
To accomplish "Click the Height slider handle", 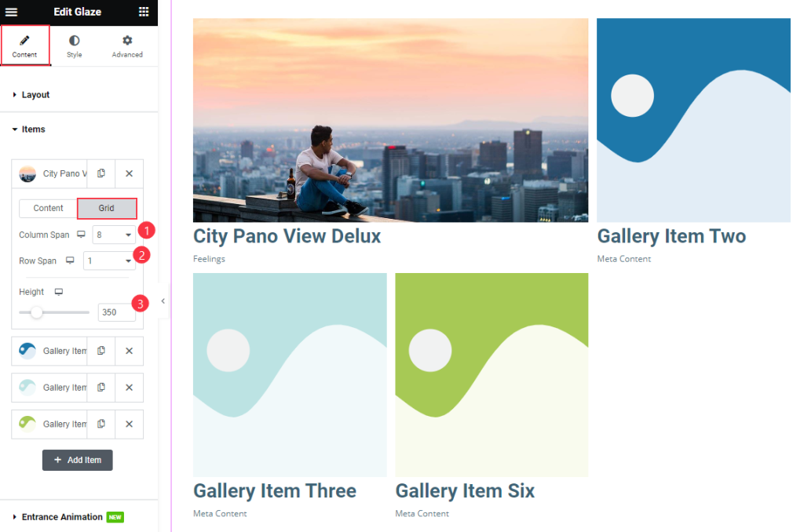I will click(x=36, y=312).
